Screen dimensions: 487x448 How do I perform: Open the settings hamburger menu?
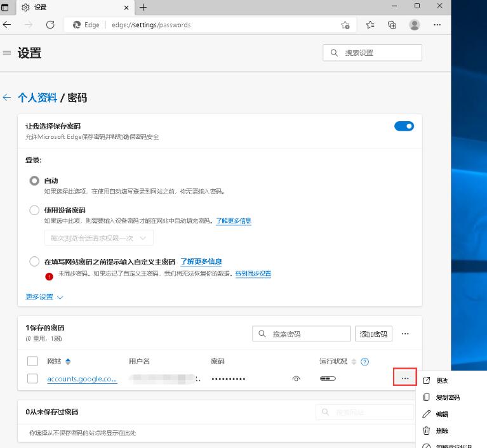point(7,53)
